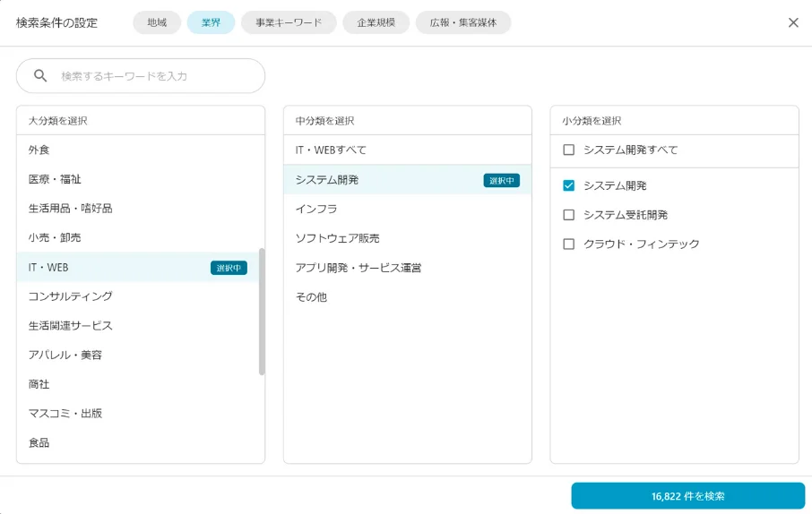
Task: Select 生活関連サービス category
Action: [x=138, y=326]
